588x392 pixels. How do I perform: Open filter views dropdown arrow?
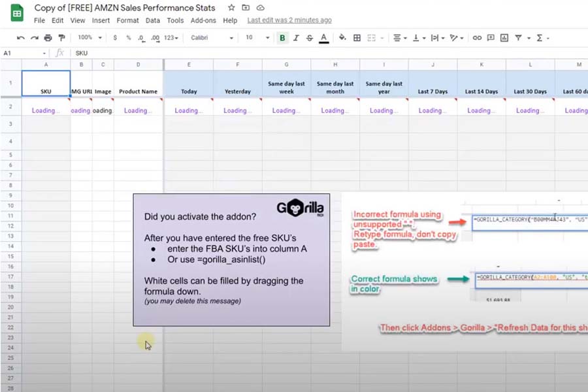coord(529,38)
